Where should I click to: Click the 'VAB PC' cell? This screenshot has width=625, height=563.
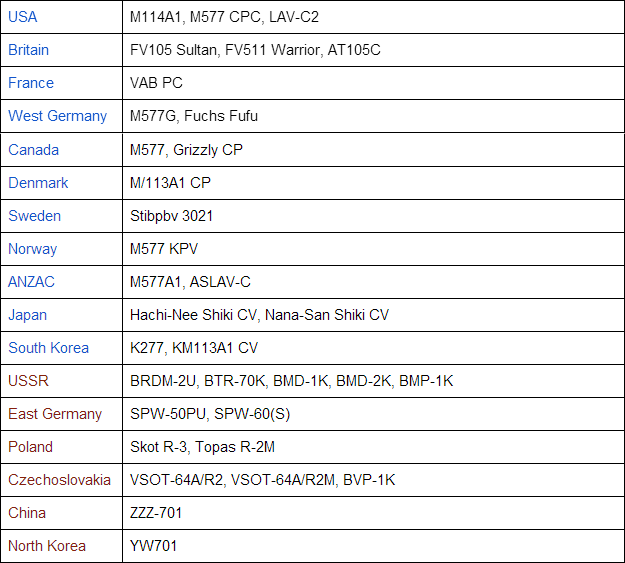[x=373, y=83]
